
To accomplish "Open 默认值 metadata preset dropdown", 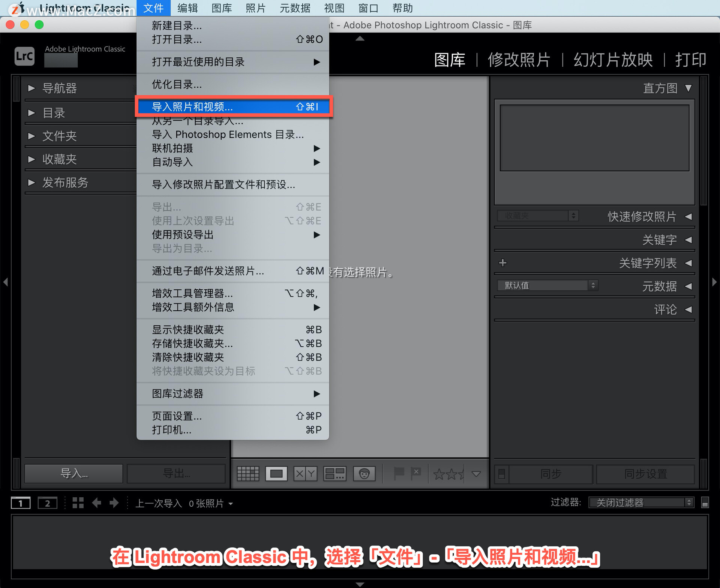I will pos(547,286).
